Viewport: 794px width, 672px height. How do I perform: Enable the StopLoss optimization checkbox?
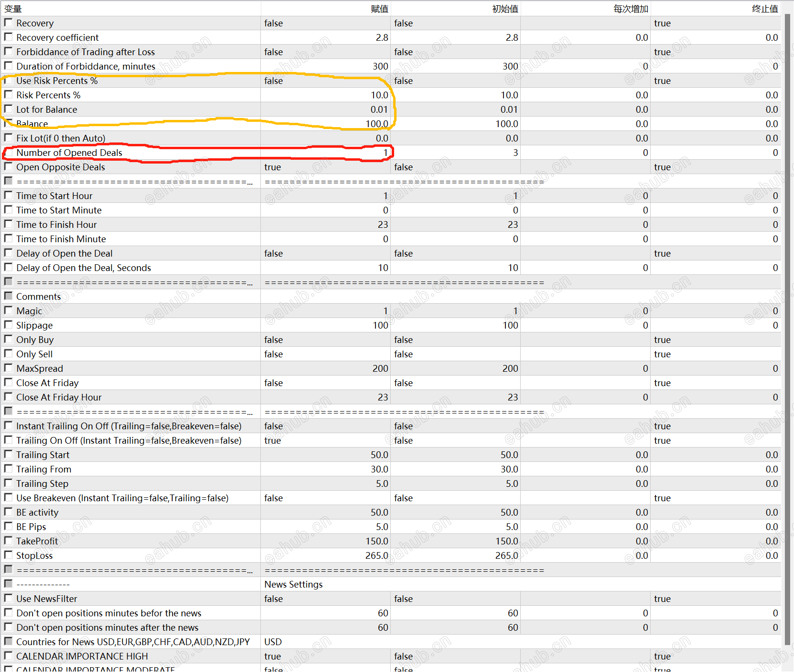point(8,555)
